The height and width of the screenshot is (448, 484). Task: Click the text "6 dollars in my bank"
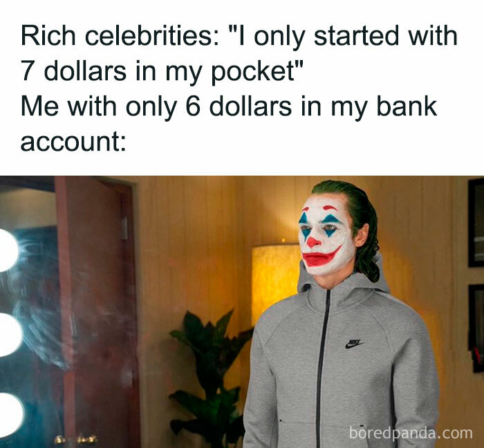click(x=311, y=106)
